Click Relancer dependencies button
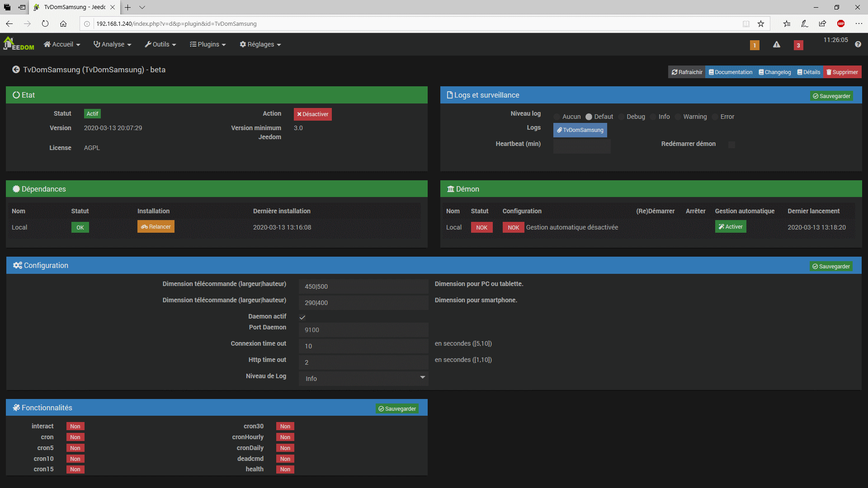This screenshot has height=488, width=868. click(x=156, y=227)
